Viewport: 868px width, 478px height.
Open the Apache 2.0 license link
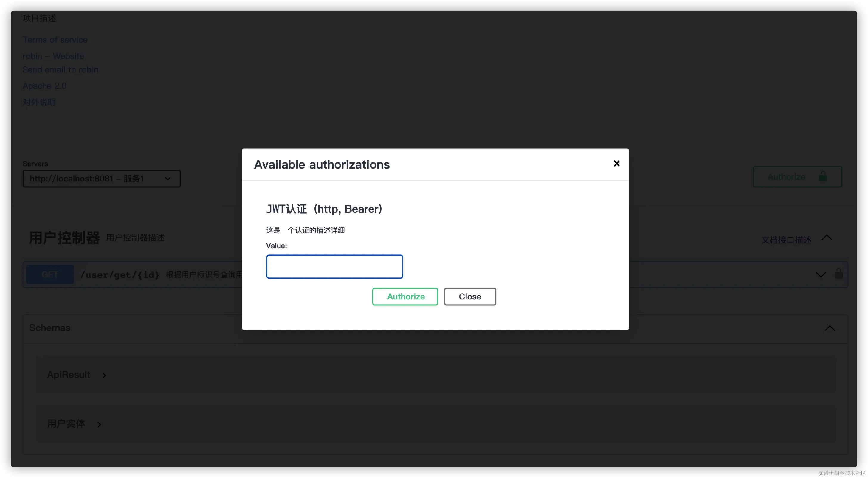pyautogui.click(x=44, y=86)
